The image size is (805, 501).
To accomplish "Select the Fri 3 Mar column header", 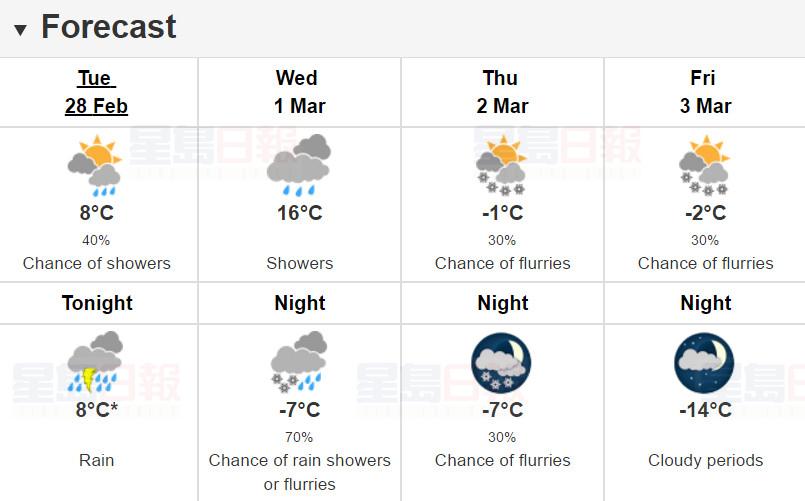I will click(705, 92).
